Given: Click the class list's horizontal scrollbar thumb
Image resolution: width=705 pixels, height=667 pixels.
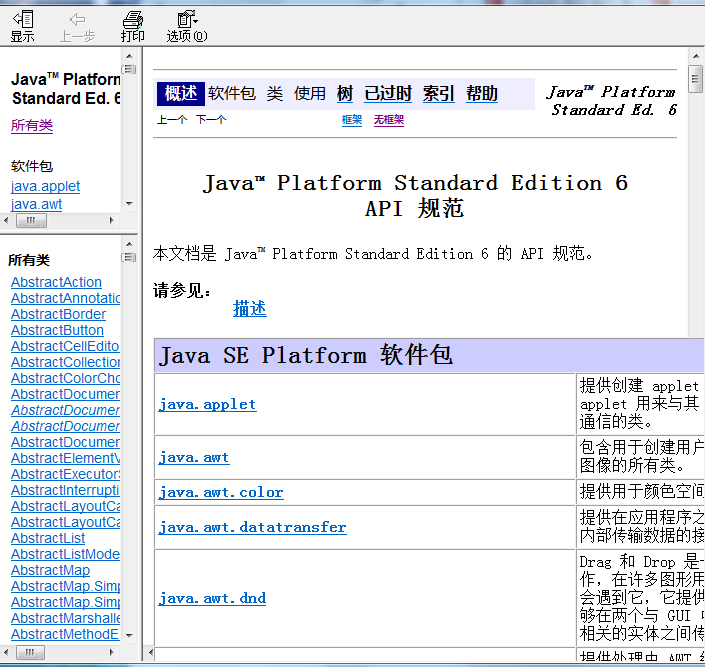Looking at the screenshot, I should coord(30,652).
